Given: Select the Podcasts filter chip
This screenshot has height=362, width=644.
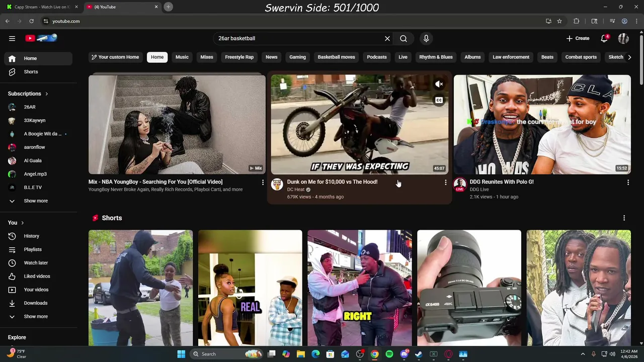Looking at the screenshot, I should coord(377,57).
